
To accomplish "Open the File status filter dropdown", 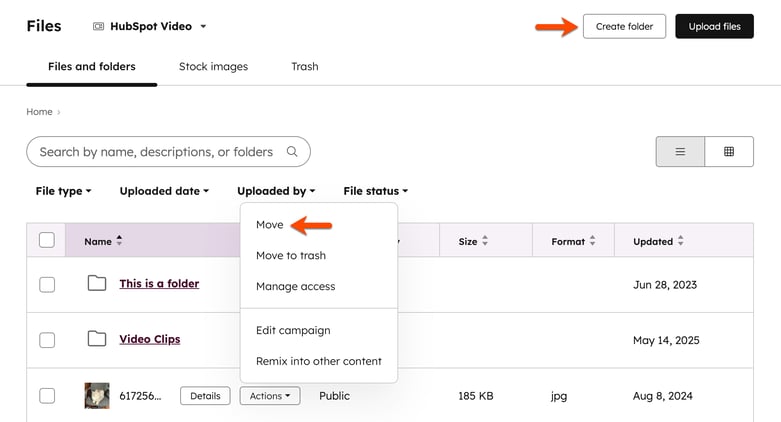I will pyautogui.click(x=376, y=191).
